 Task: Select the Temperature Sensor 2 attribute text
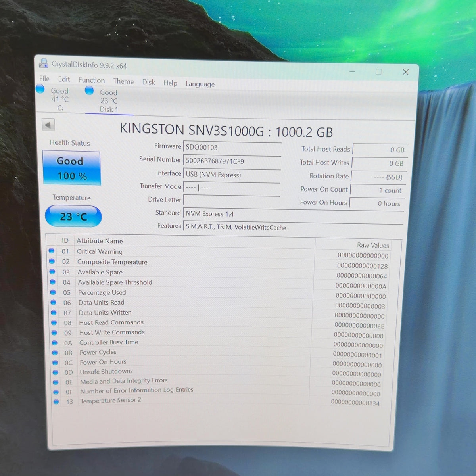(111, 401)
